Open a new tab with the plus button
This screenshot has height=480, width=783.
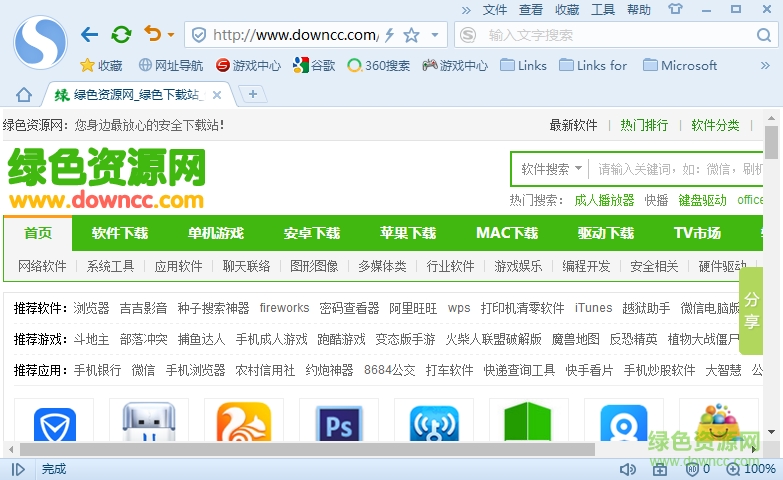tap(253, 94)
